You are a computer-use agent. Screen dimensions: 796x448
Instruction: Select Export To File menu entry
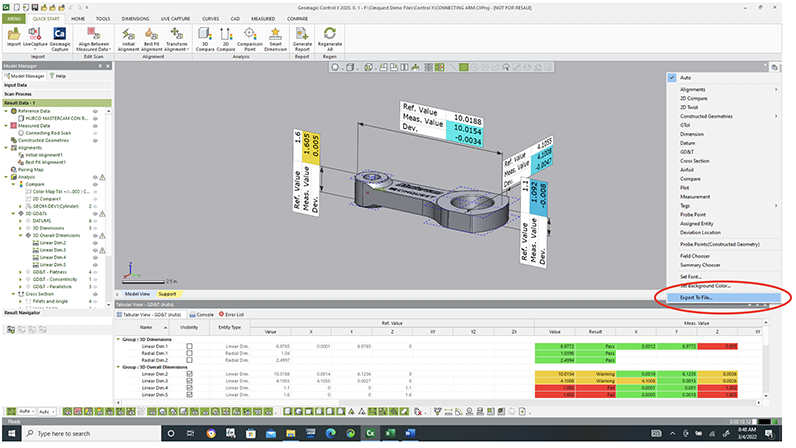723,298
